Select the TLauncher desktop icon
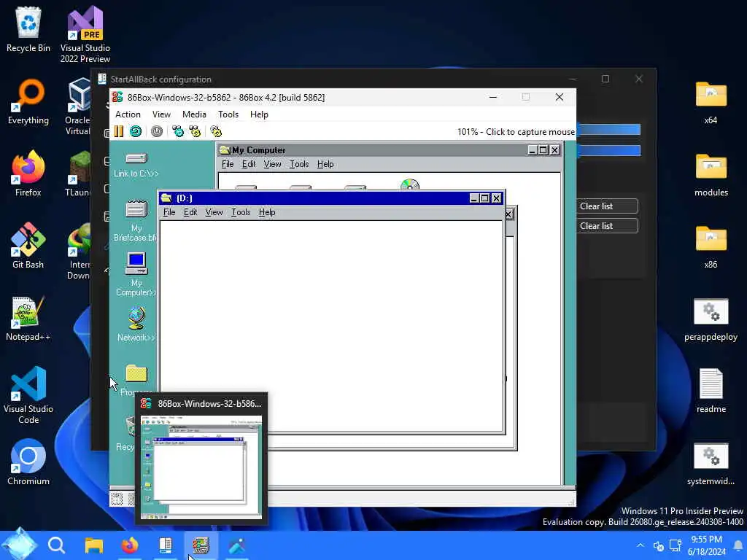The image size is (747, 560). pos(78,174)
